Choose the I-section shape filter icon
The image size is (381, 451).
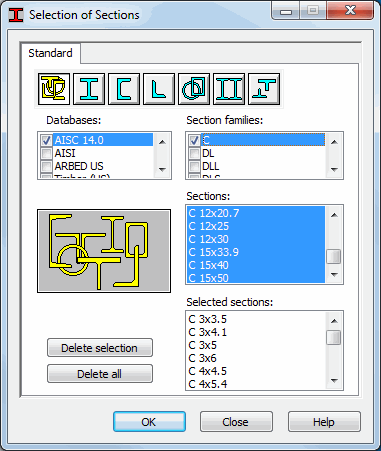point(89,89)
